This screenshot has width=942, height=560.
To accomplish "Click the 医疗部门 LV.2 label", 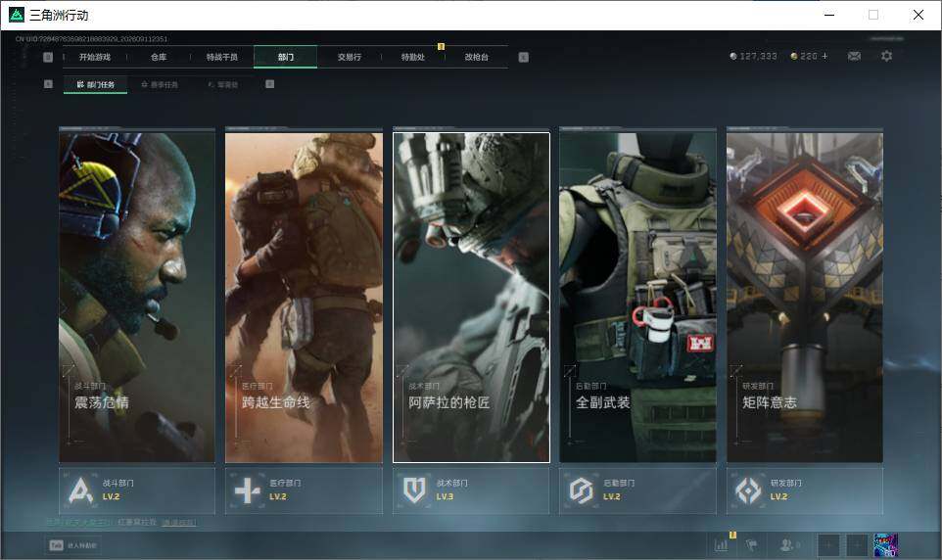I will [x=278, y=497].
